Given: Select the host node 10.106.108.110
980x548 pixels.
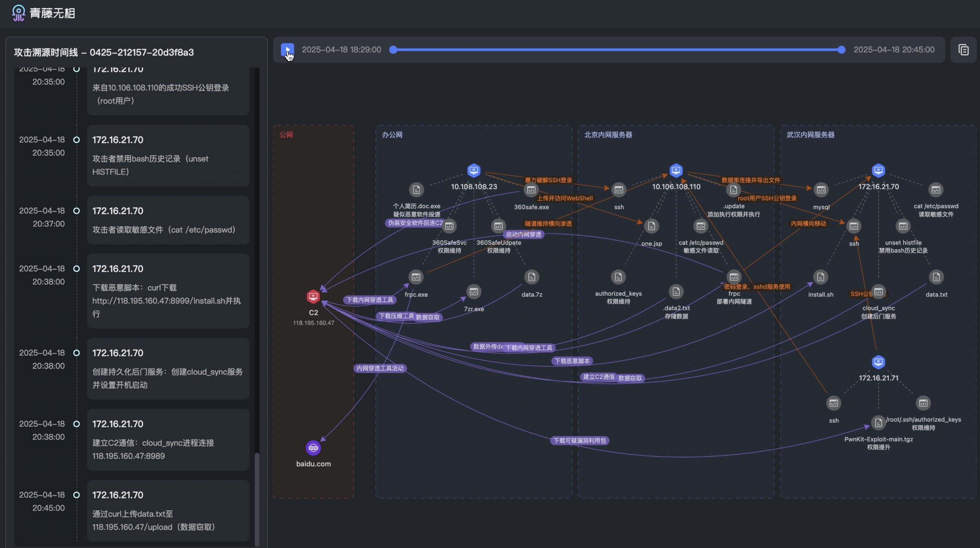Looking at the screenshot, I should [x=676, y=170].
